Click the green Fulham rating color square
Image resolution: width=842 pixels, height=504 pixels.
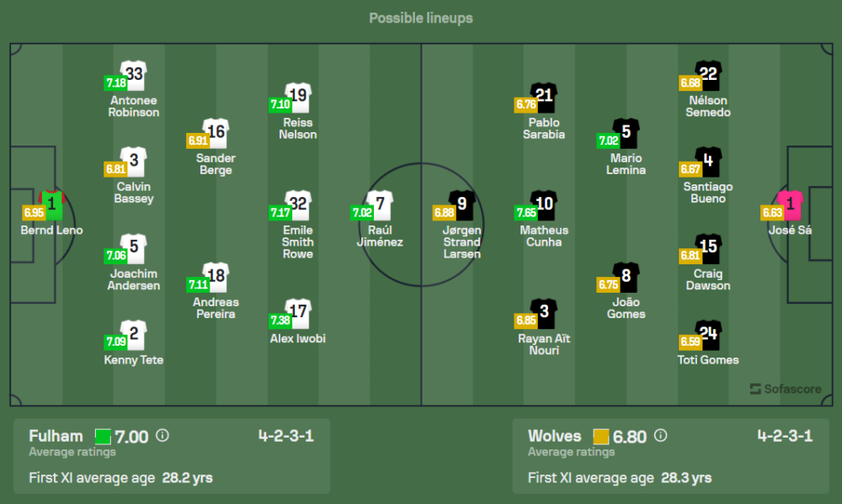click(x=103, y=437)
